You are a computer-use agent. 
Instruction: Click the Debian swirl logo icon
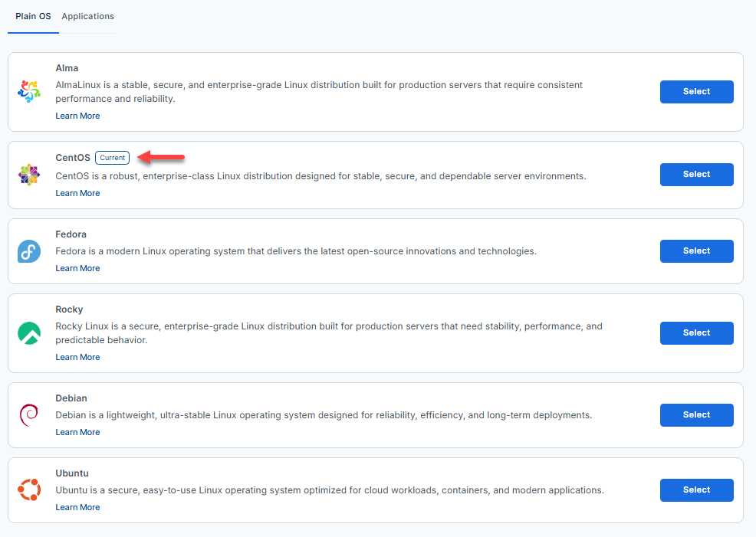click(x=29, y=414)
